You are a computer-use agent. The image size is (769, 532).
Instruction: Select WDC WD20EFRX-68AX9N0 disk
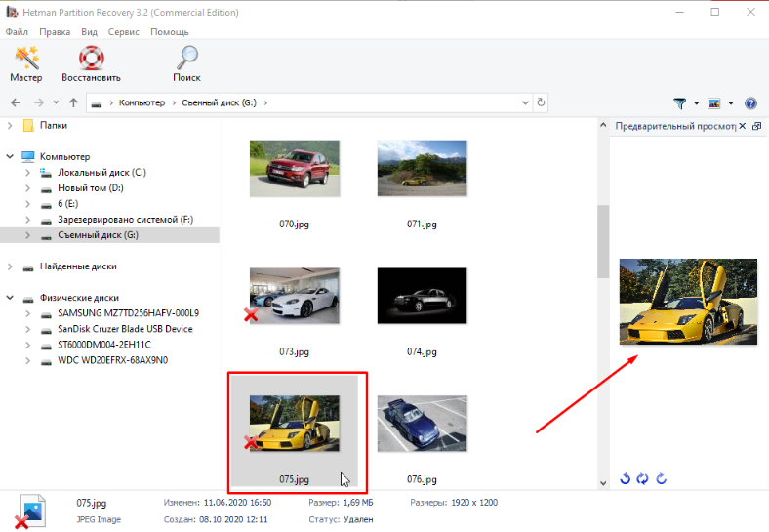(x=113, y=360)
